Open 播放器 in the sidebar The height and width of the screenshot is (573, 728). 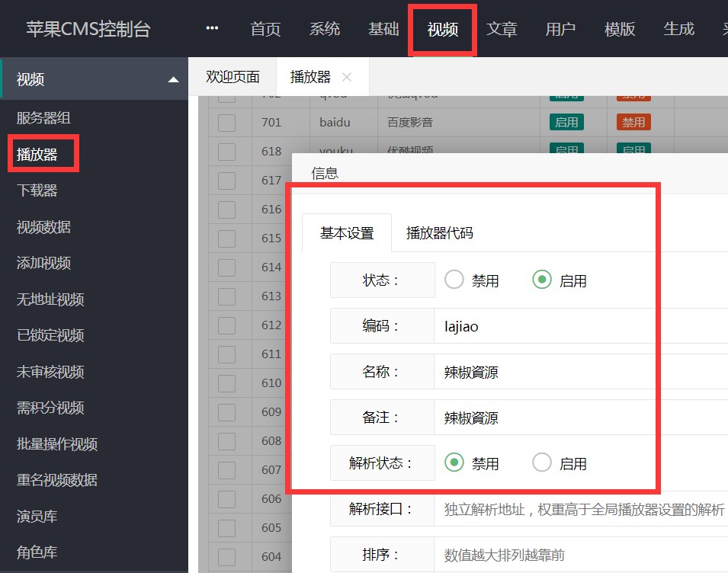(37, 154)
